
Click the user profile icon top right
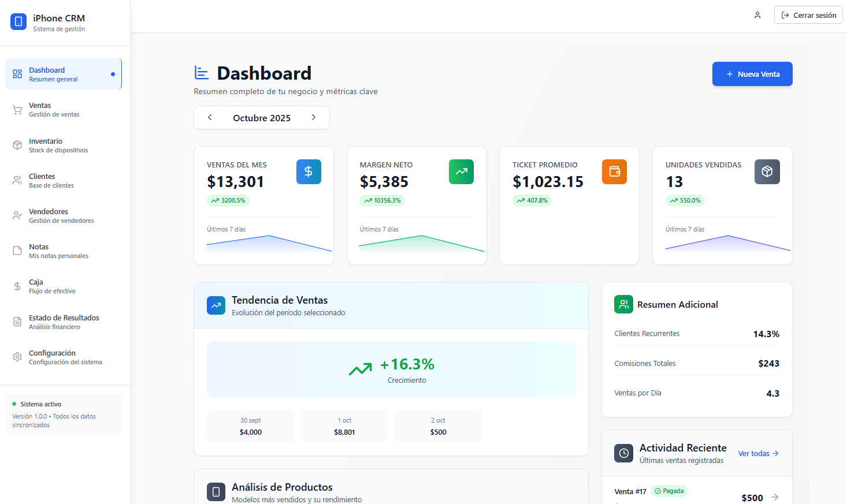point(757,15)
